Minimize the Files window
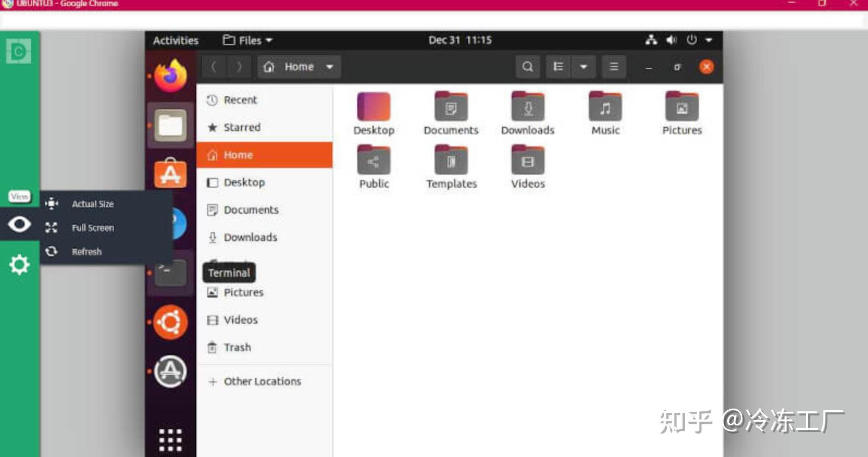The height and width of the screenshot is (457, 868). click(x=649, y=67)
